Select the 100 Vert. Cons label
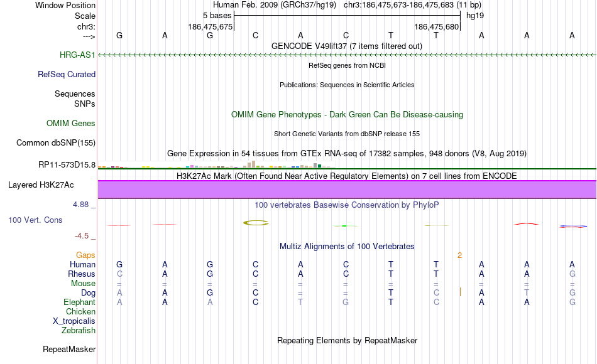The width and height of the screenshot is (597, 364). click(35, 220)
